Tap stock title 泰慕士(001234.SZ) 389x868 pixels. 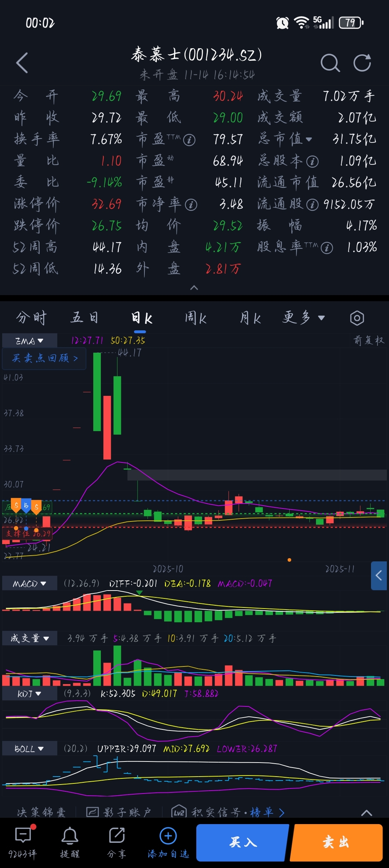[197, 55]
